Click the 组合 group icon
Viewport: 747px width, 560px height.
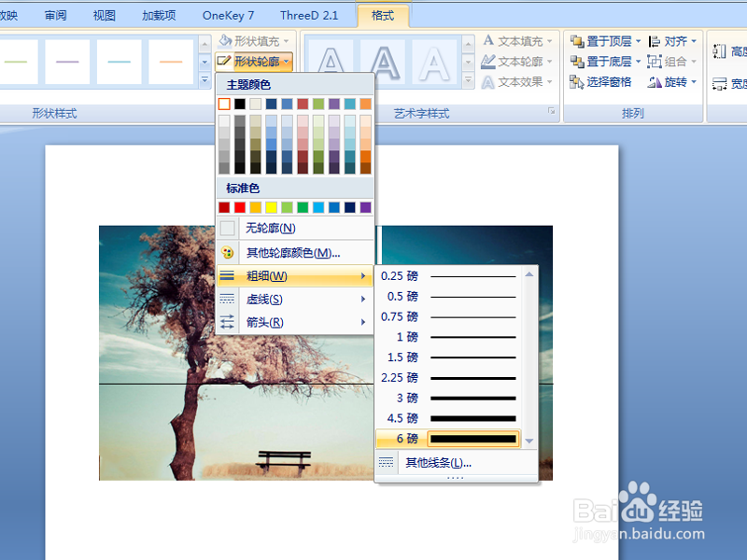(655, 62)
